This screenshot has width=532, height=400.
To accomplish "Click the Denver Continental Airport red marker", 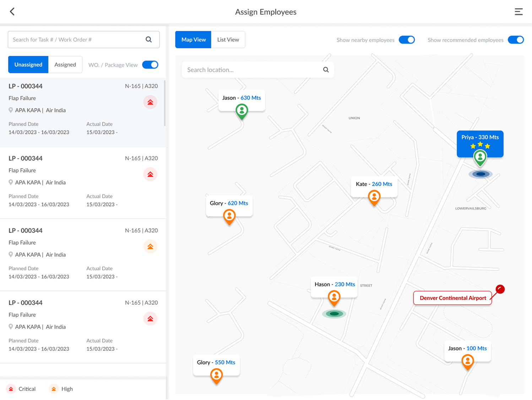I will pos(500,289).
